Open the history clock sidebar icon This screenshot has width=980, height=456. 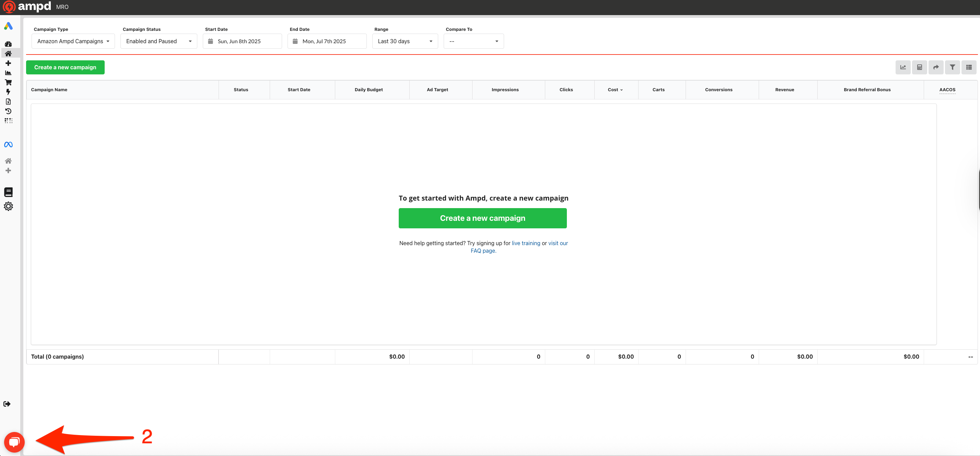click(8, 111)
